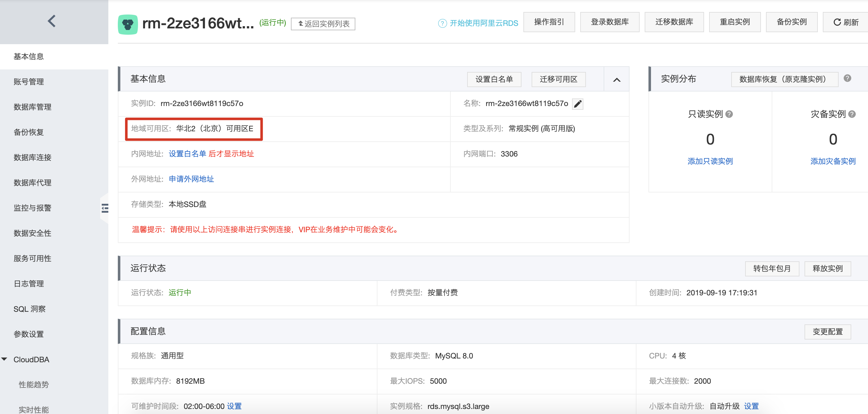The width and height of the screenshot is (868, 414).
Task: Click the 备份实例 button
Action: 792,22
